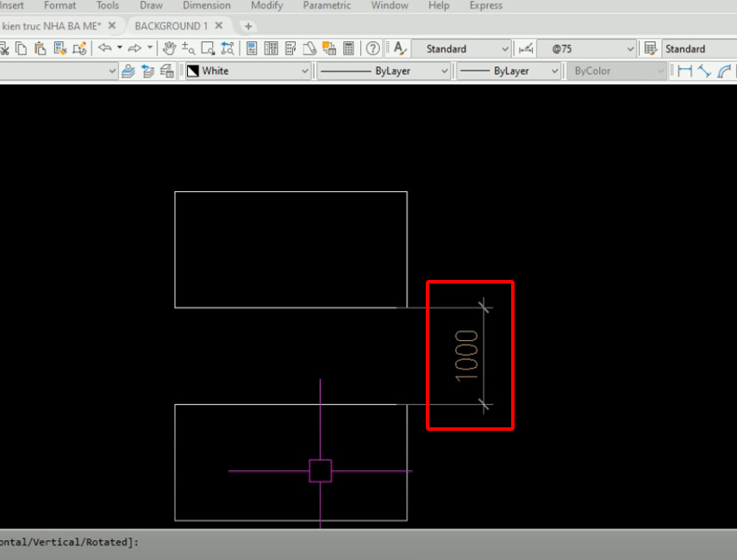This screenshot has height=560, width=737.
Task: Click the Help question mark icon
Action: click(x=372, y=48)
